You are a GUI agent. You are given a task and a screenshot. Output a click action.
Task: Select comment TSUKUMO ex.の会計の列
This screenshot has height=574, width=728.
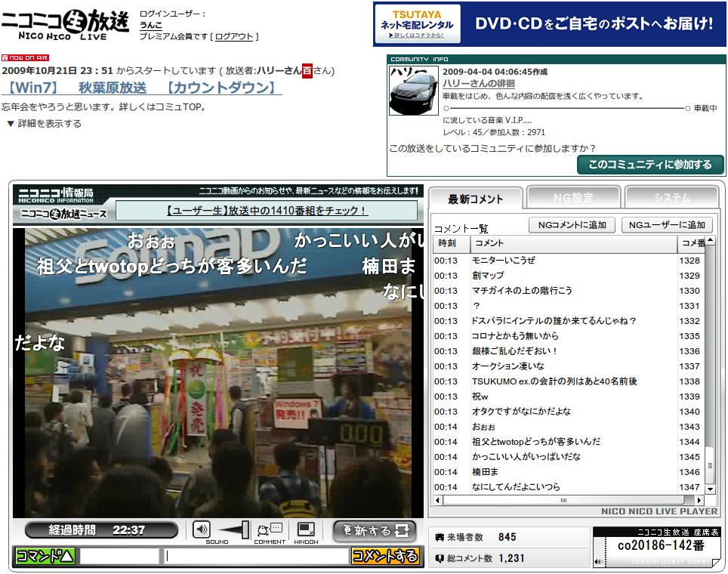pyautogui.click(x=569, y=381)
